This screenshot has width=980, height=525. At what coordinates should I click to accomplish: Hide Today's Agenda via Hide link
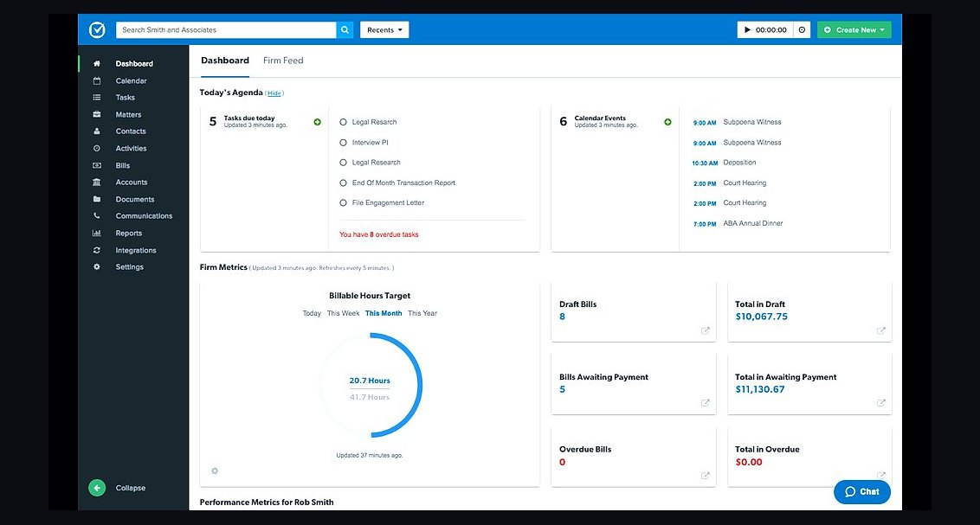tap(274, 93)
